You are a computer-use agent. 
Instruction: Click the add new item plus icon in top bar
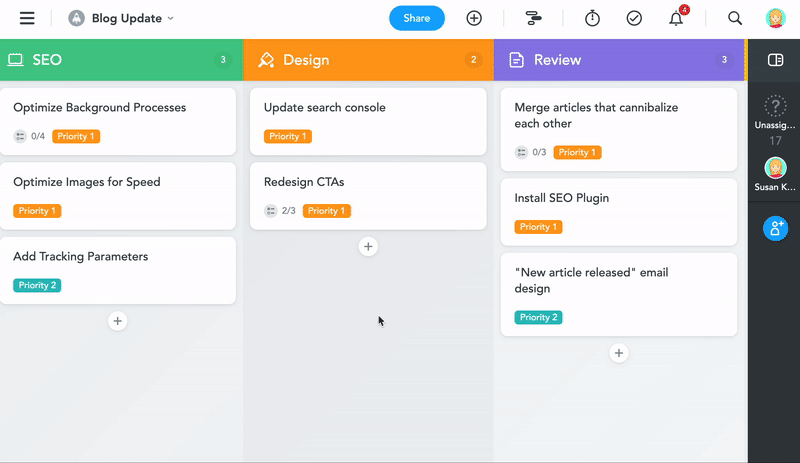(474, 18)
